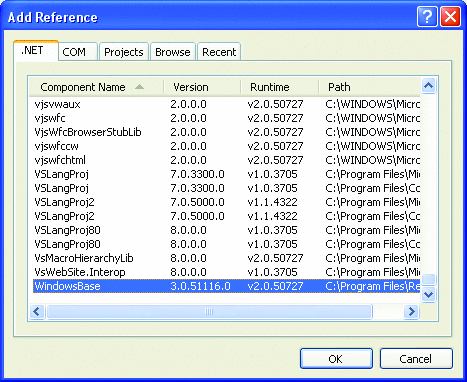This screenshot has height=382, width=467.
Task: Select the WindowsBase component row
Action: coord(227,286)
